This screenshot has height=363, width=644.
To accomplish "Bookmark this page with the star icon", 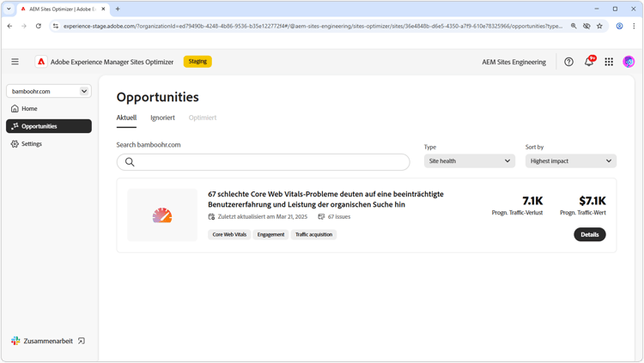I will coord(599,26).
